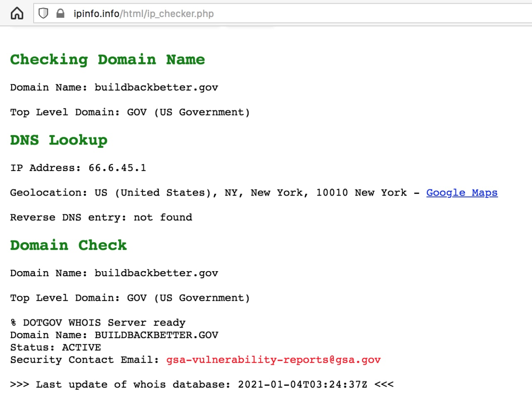Click the gsa-vulnerability-reports@gsa.gov email address
This screenshot has width=532, height=407.
pos(273,360)
